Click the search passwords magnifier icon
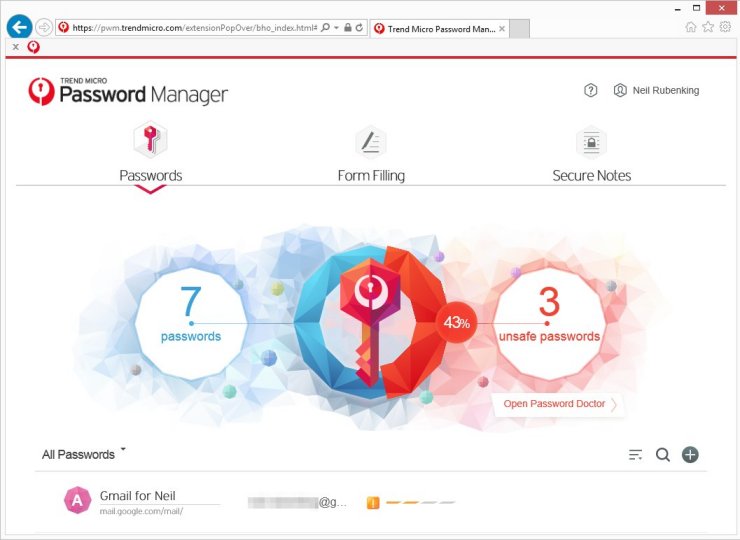 (x=663, y=455)
